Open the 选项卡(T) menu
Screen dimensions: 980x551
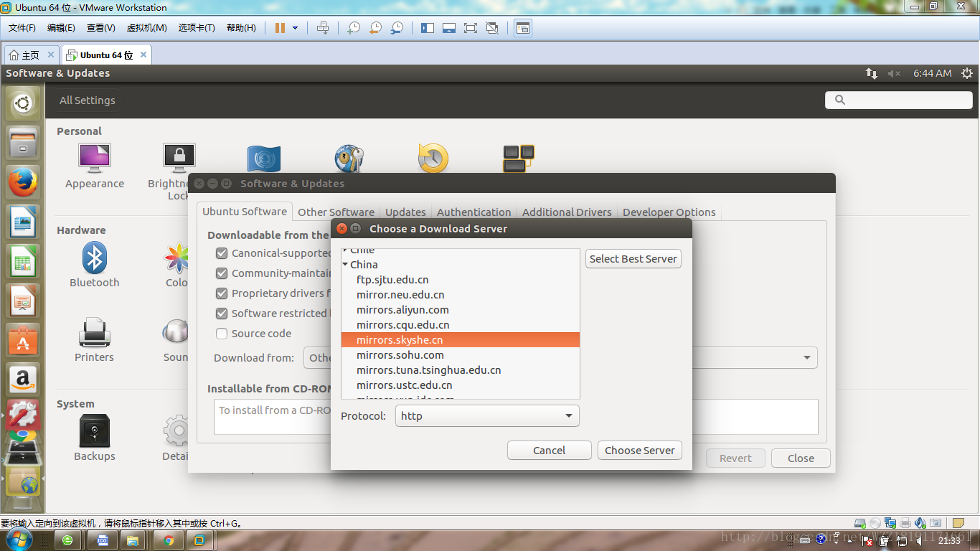click(x=197, y=28)
